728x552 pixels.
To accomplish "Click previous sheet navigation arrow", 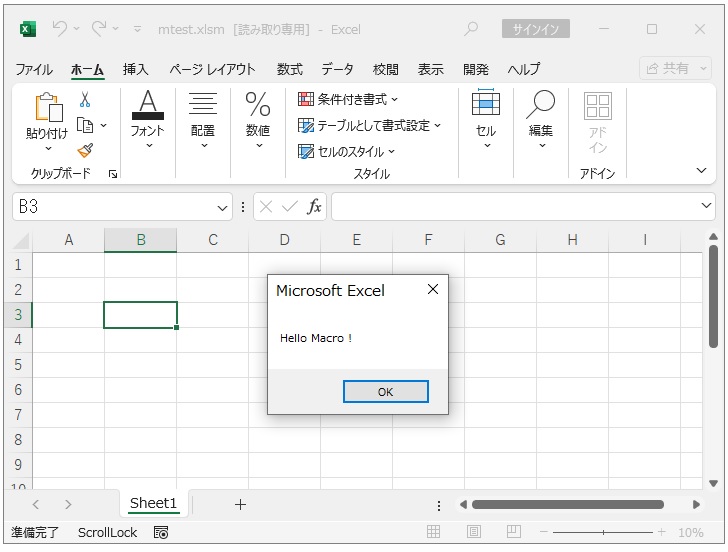I will 36,504.
